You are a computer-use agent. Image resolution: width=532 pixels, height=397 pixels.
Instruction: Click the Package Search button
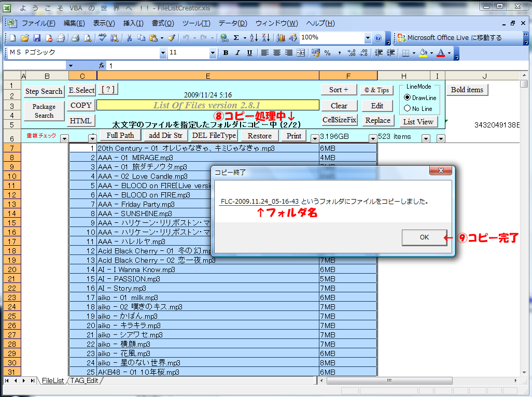(x=44, y=111)
